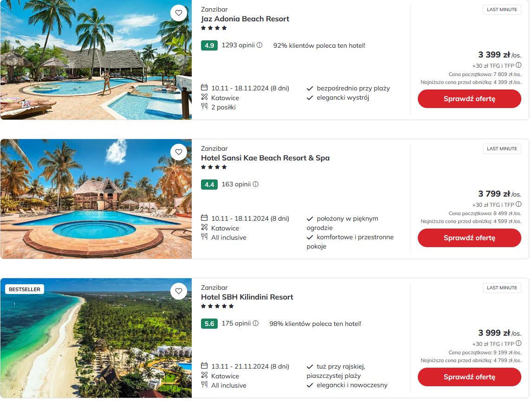Open the Sansi Kae pool photo
532x402 pixels.
point(96,199)
